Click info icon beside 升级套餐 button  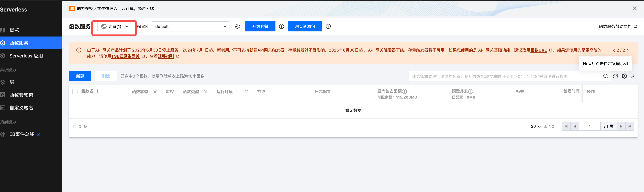click(x=281, y=27)
